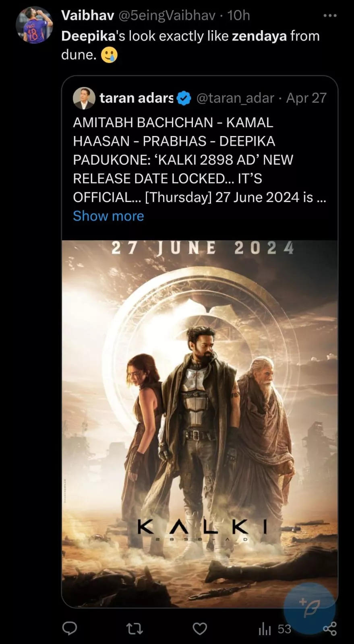The image size is (354, 644).
Task: Open the reply comment bubble icon
Action: (70, 628)
